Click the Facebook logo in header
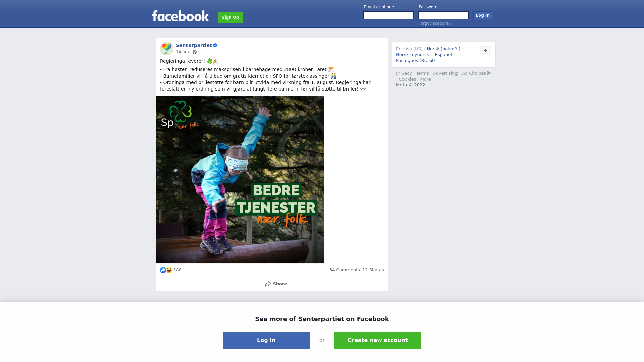 pos(180,16)
